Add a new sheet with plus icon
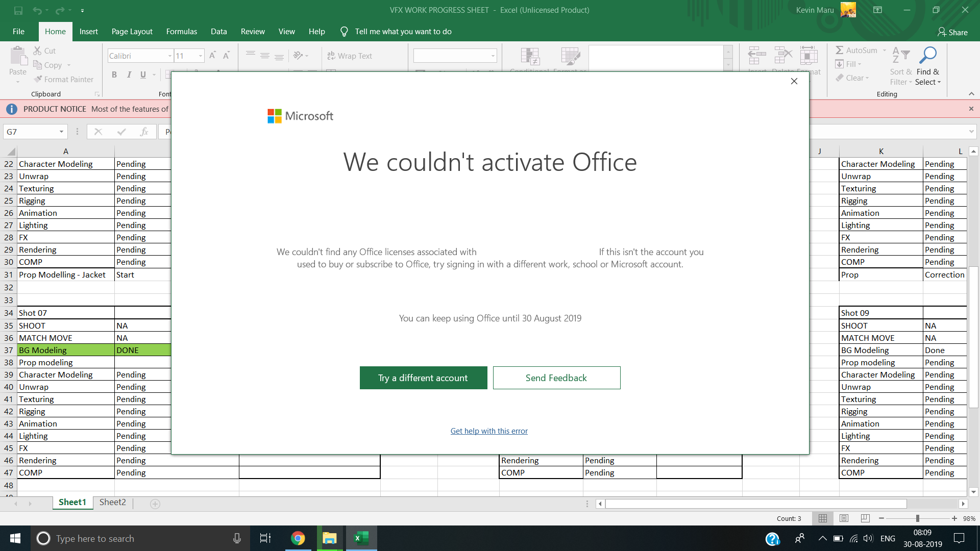 click(155, 504)
